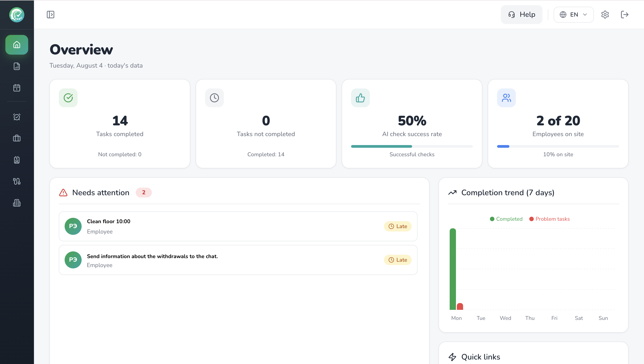Click the Sun axis label
The height and width of the screenshot is (364, 644).
(603, 318)
